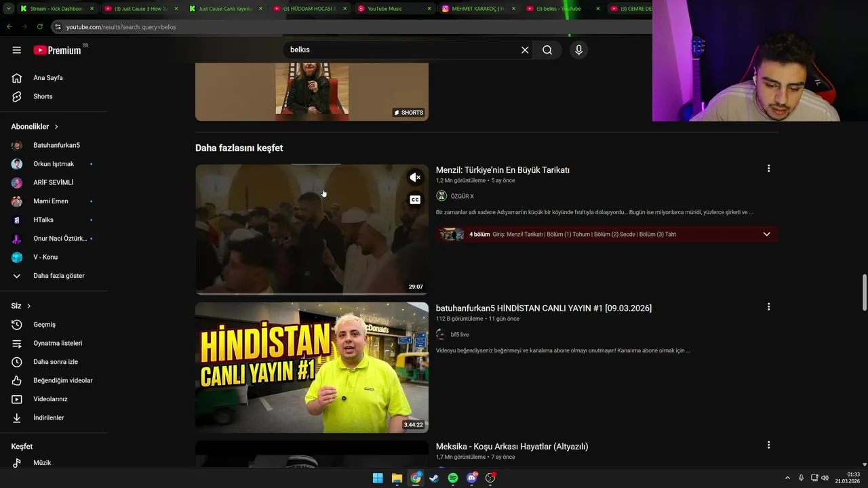
Task: Open Meksika - Koşu Arkası Hayatlar title
Action: [x=512, y=447]
